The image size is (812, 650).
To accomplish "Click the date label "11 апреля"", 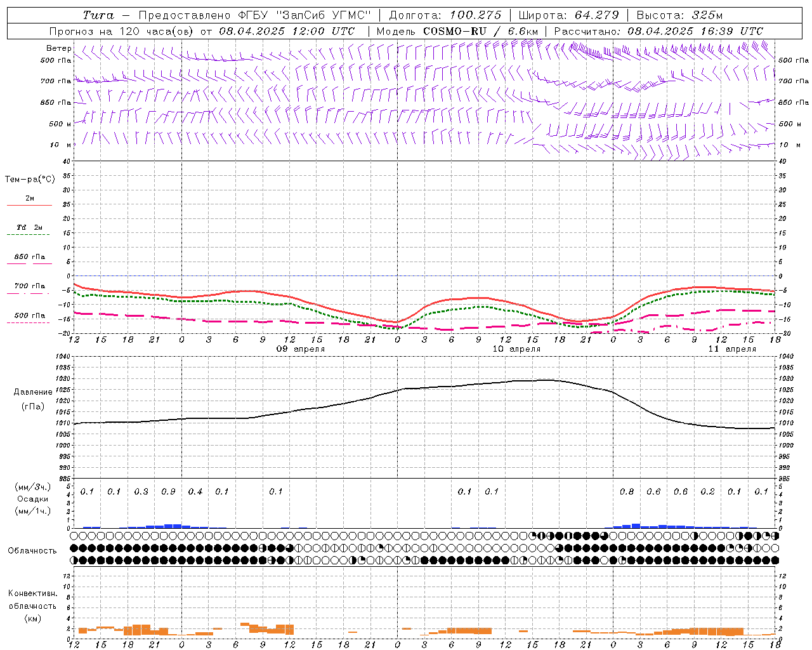I will point(732,349).
